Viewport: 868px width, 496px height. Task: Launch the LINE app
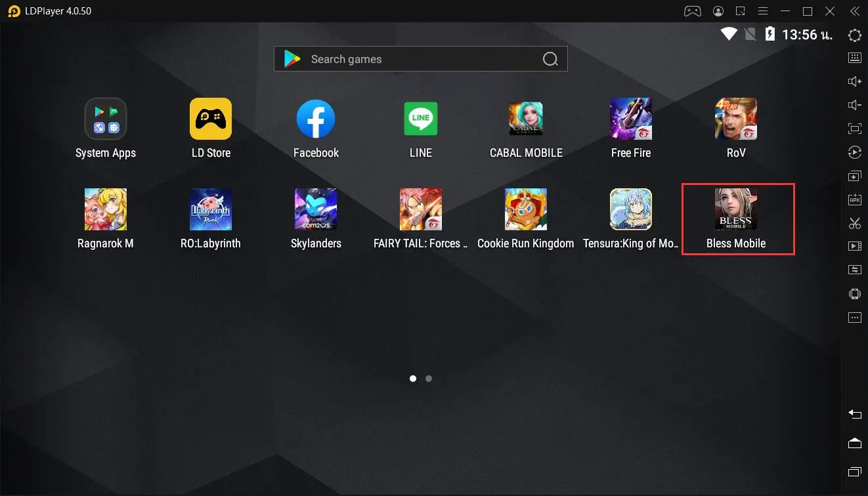tap(421, 119)
